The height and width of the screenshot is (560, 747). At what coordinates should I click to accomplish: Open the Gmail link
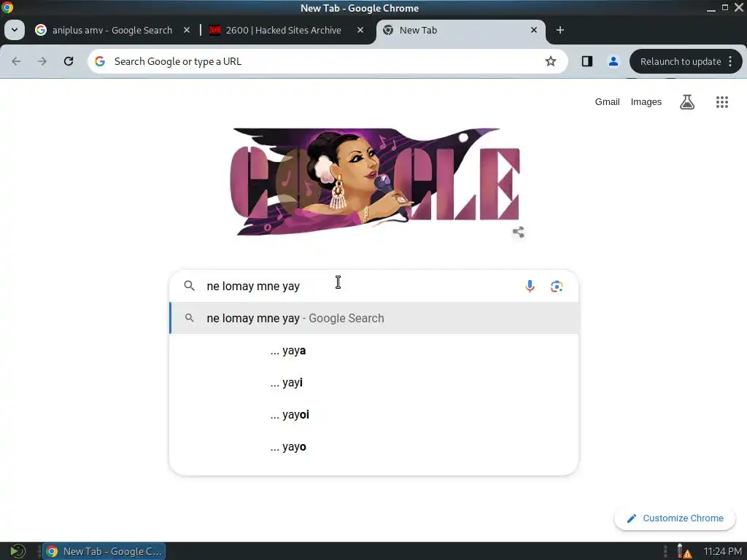point(607,102)
